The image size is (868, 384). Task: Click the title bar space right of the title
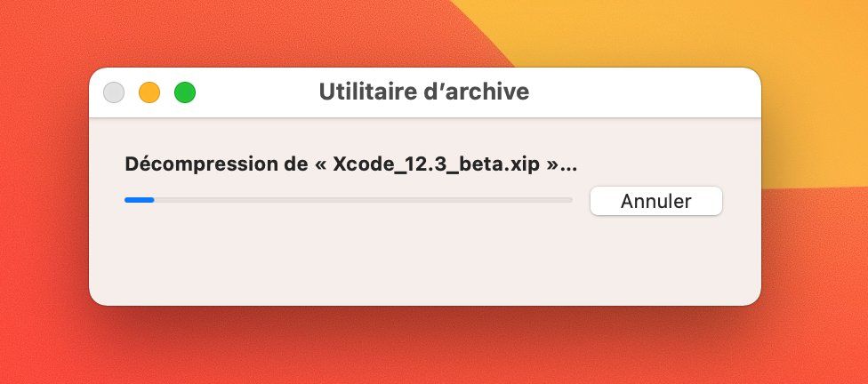[640, 92]
